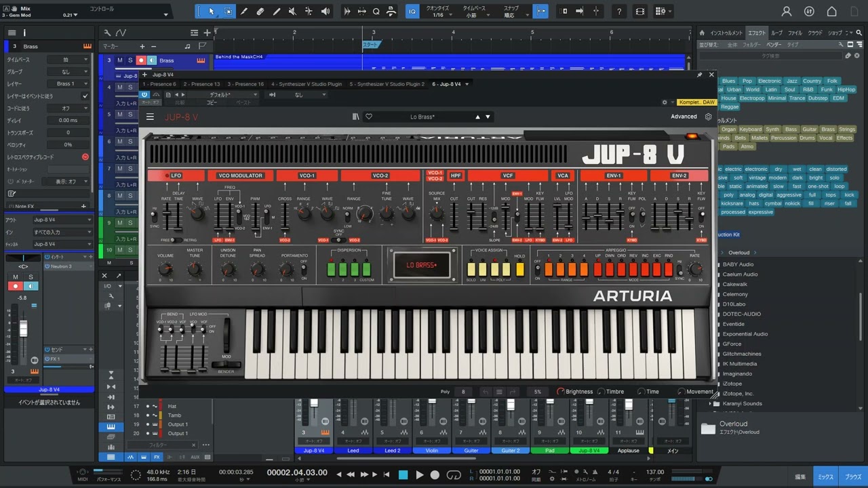Switch to 2 - Presence 13 tab
This screenshot has height=488, width=868.
(201, 84)
